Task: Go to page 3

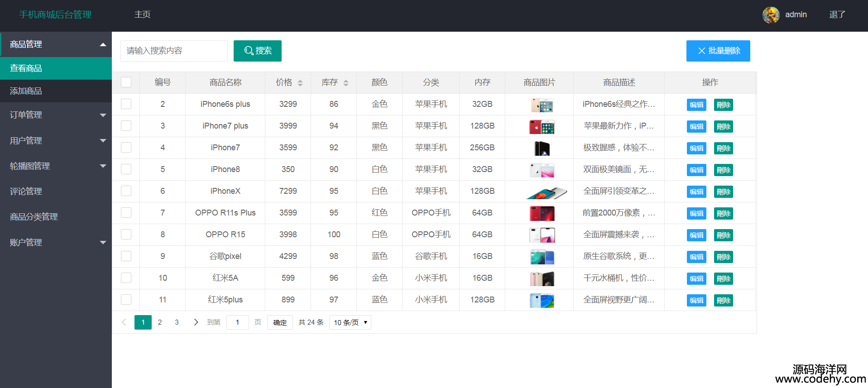Action: pos(177,322)
